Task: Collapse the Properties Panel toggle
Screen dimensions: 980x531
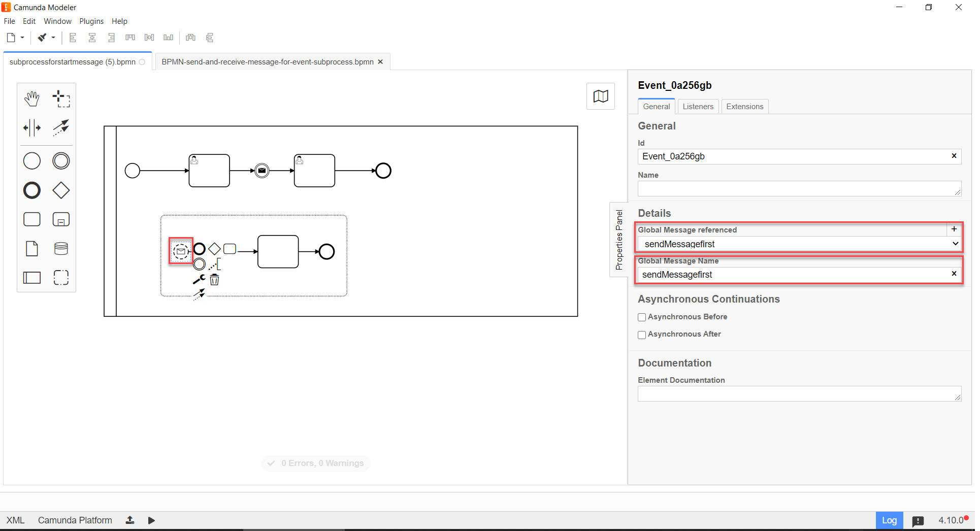Action: coord(618,240)
